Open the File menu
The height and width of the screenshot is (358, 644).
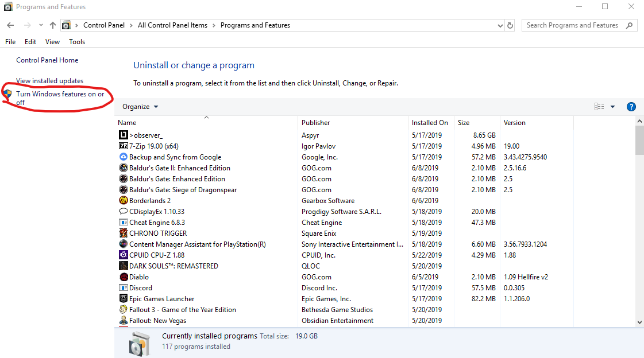(x=10, y=42)
